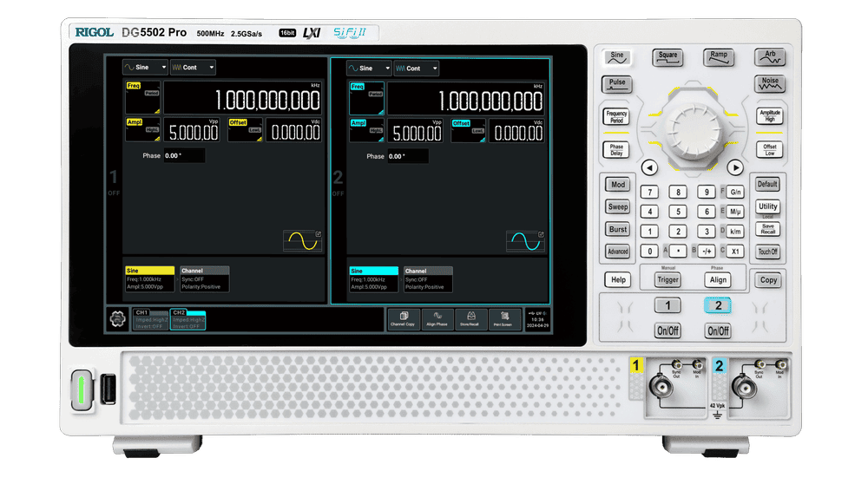Open channel 1 Cont mode dropdown
Viewport: 868px width, 484px height.
[193, 67]
